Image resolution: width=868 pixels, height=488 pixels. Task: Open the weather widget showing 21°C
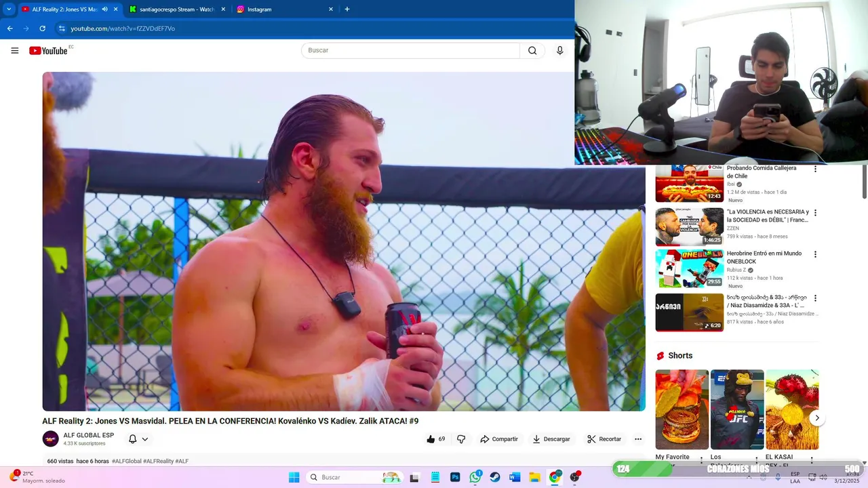[37, 477]
